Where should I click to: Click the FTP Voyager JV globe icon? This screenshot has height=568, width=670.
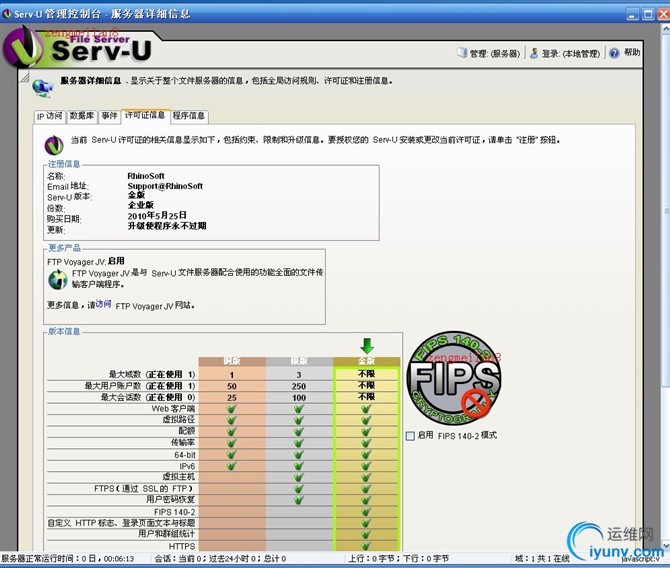point(58,280)
